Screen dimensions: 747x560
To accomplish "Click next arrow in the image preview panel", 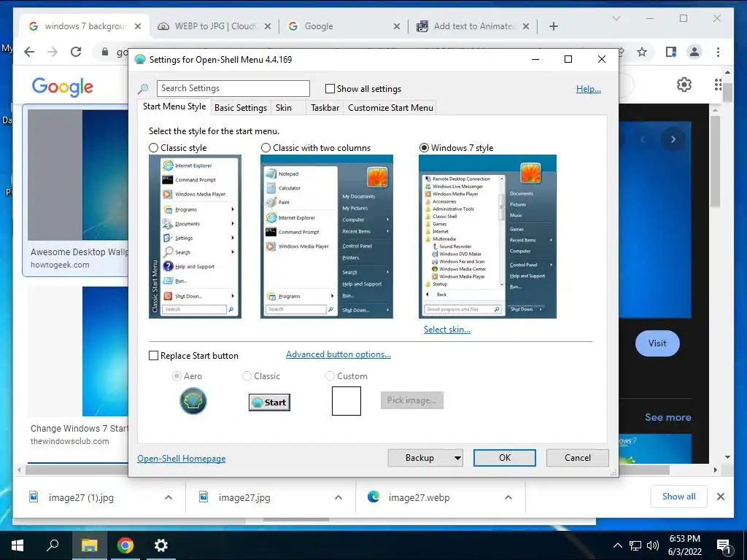I will click(x=673, y=139).
